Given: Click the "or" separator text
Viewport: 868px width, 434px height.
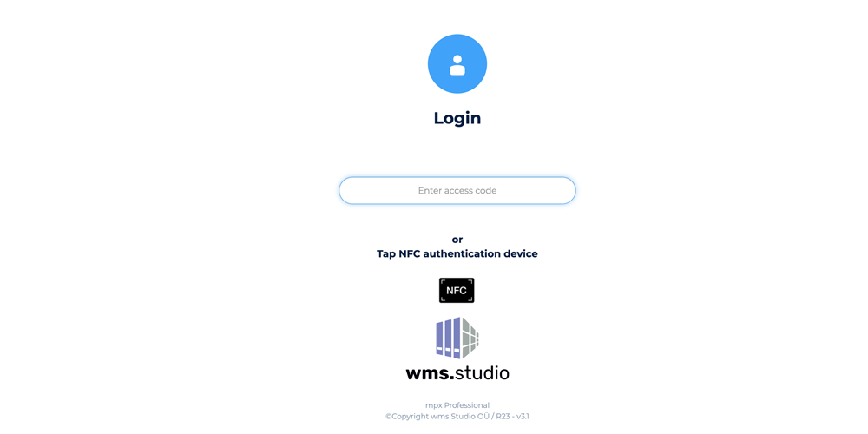Looking at the screenshot, I should (457, 240).
